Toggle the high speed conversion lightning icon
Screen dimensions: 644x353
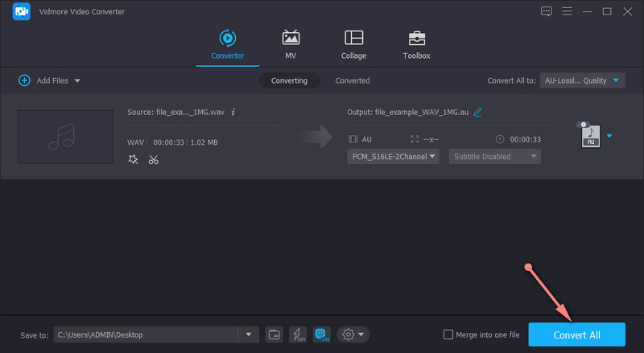click(x=297, y=334)
